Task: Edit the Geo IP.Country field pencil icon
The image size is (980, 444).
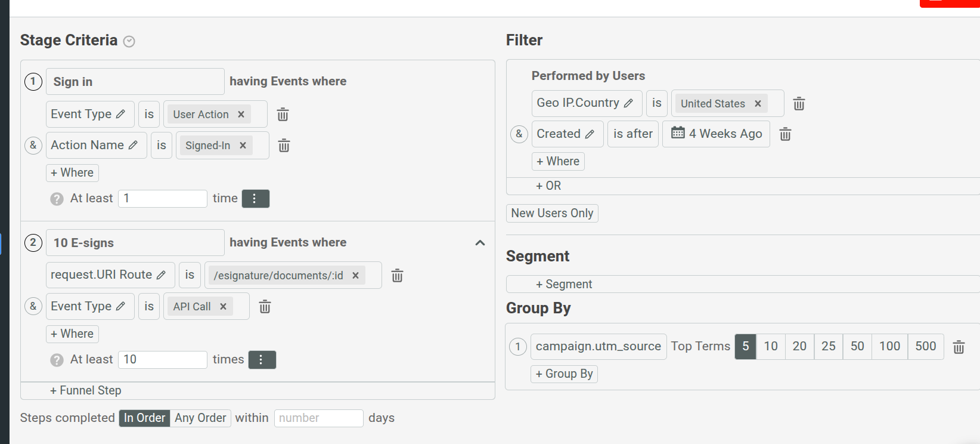Action: (x=628, y=103)
